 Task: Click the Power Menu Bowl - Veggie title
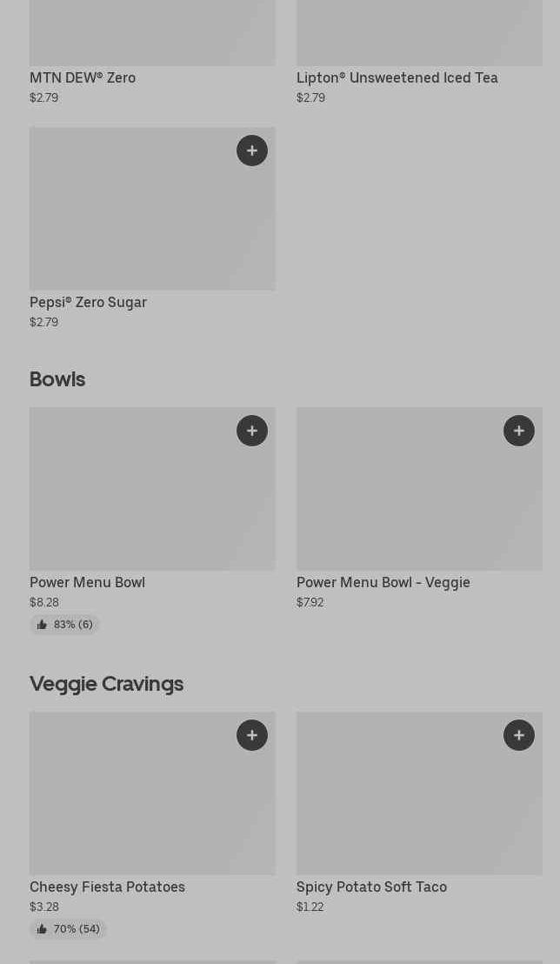tap(383, 582)
